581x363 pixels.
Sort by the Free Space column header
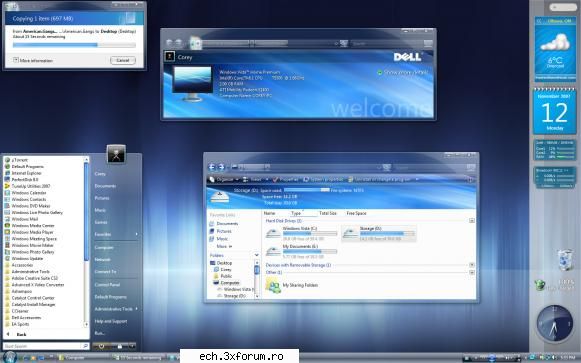[x=356, y=213]
